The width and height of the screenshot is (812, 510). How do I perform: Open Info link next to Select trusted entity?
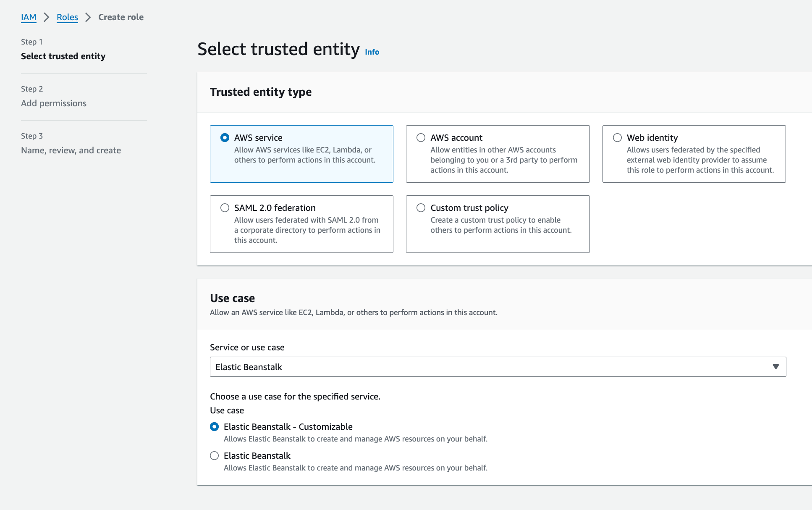pyautogui.click(x=372, y=52)
